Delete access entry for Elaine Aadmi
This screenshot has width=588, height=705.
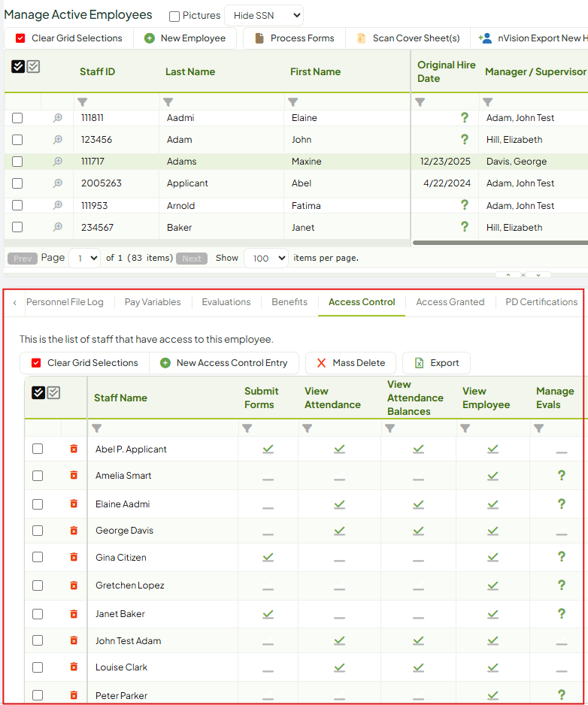click(x=74, y=504)
